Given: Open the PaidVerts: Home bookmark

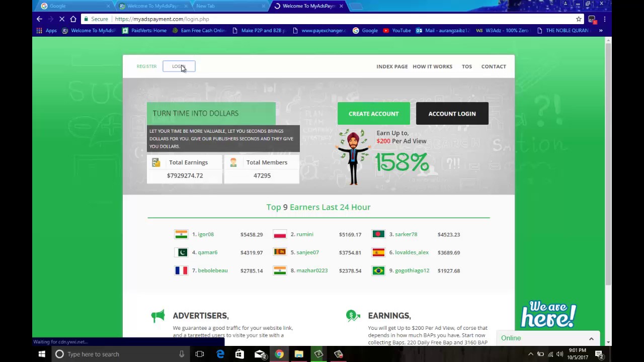Looking at the screenshot, I should coord(144,31).
